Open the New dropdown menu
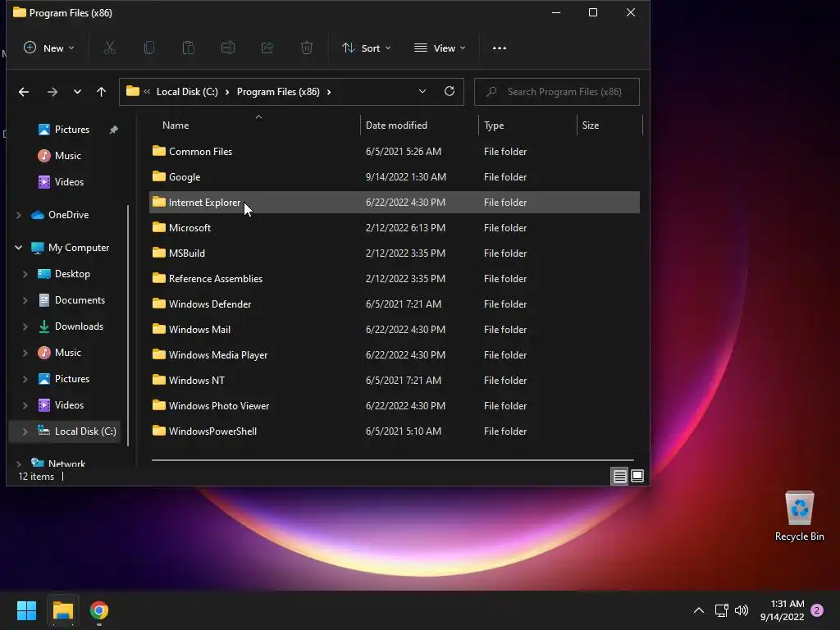 coord(48,48)
